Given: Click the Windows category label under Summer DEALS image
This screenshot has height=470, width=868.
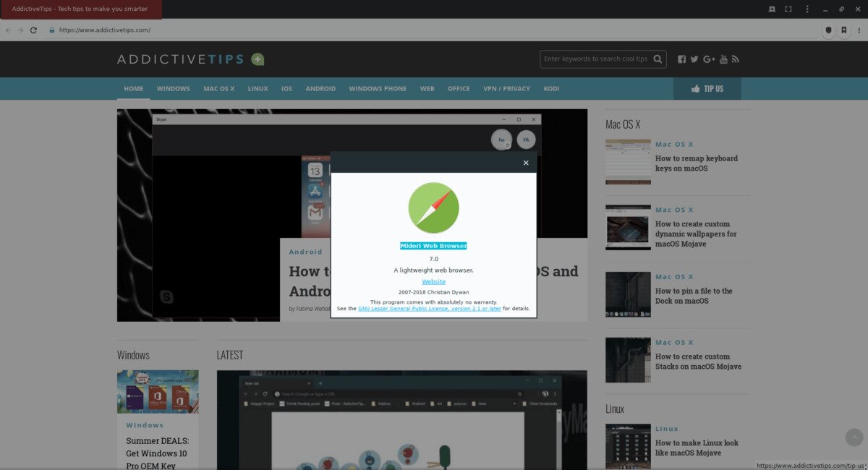Looking at the screenshot, I should [x=145, y=425].
